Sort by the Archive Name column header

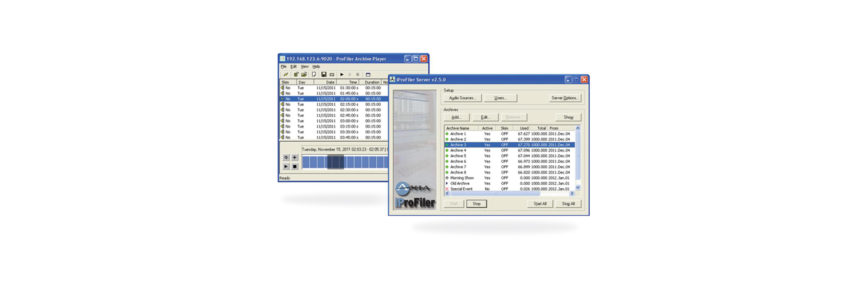tap(461, 128)
